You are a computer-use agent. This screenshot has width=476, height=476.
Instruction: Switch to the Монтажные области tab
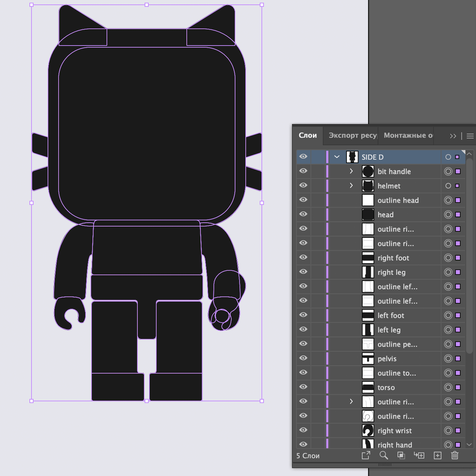[x=408, y=136]
